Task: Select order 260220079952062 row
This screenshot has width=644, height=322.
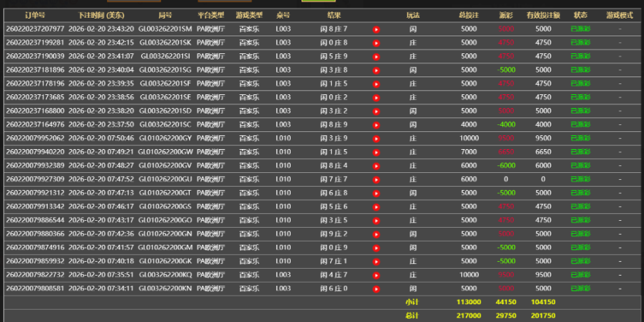Action: tap(35, 138)
